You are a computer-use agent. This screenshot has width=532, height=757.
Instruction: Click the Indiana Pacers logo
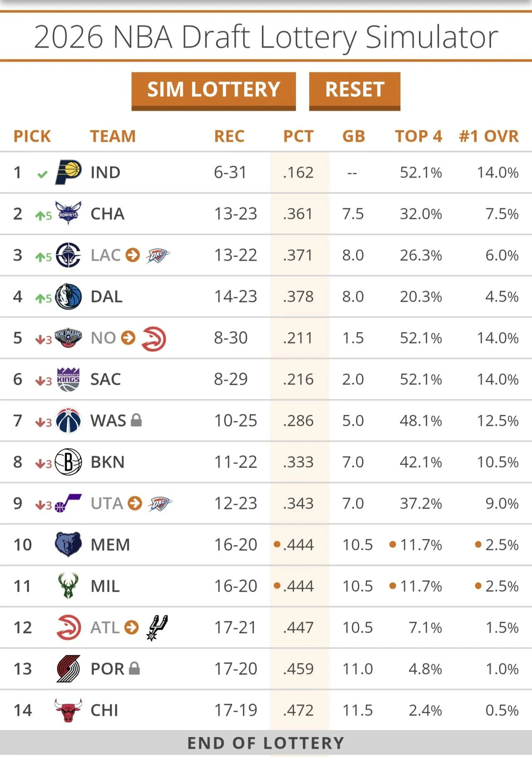pos(68,172)
